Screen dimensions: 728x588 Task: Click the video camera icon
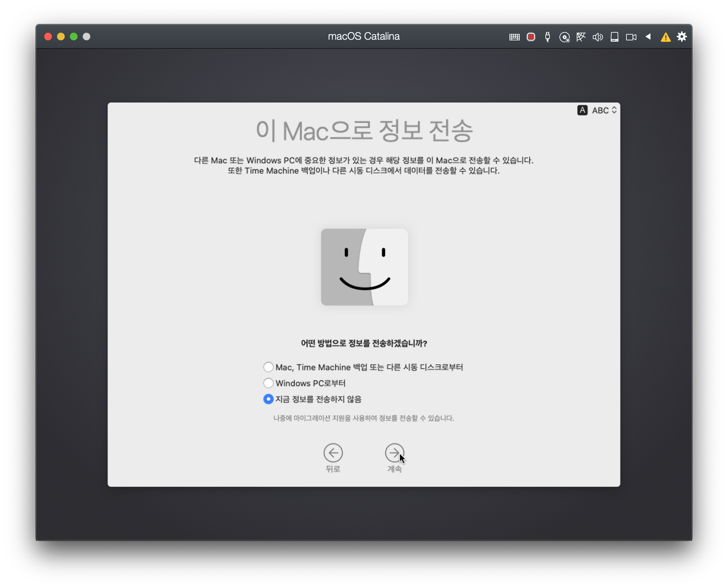[x=631, y=37]
